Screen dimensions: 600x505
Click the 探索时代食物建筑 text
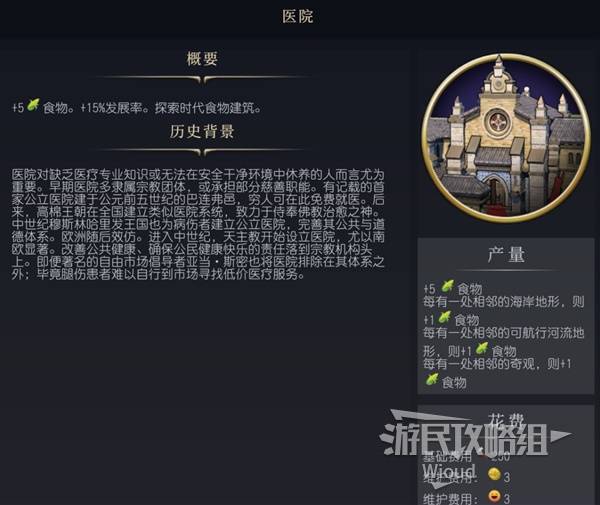coord(204,108)
